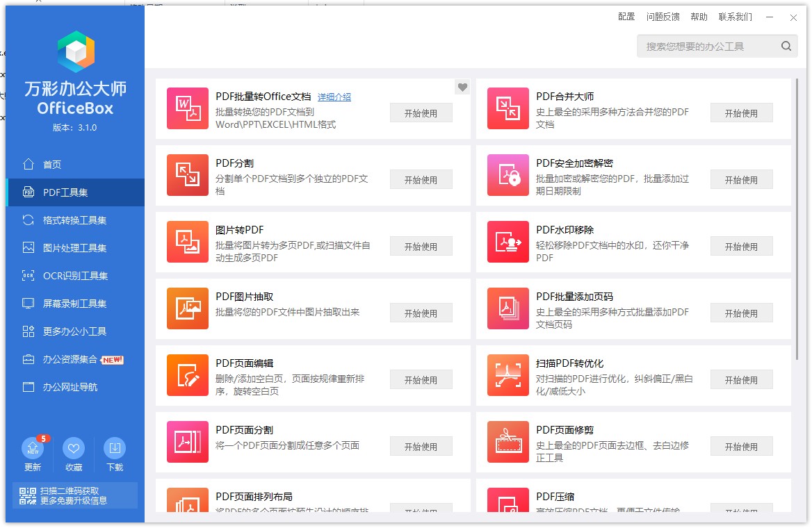This screenshot has height=528, width=812.
Task: Open 图片处理工具集 in the sidebar
Action: [x=75, y=248]
